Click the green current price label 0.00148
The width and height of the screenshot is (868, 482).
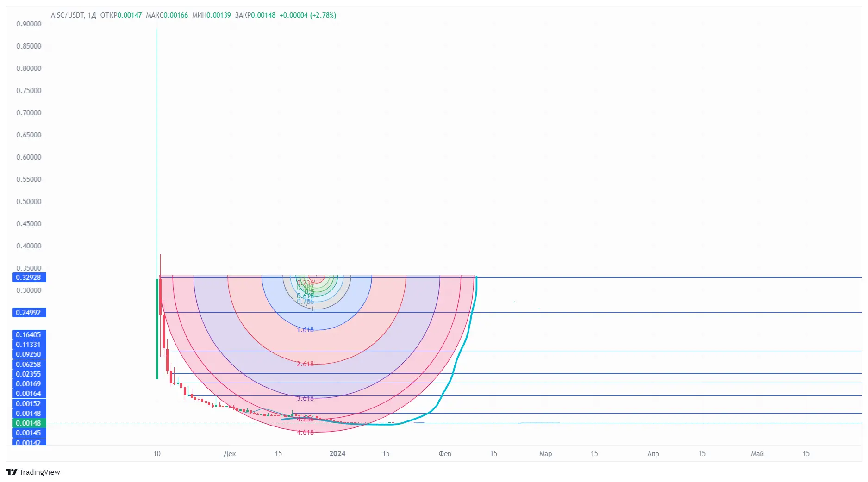point(29,423)
